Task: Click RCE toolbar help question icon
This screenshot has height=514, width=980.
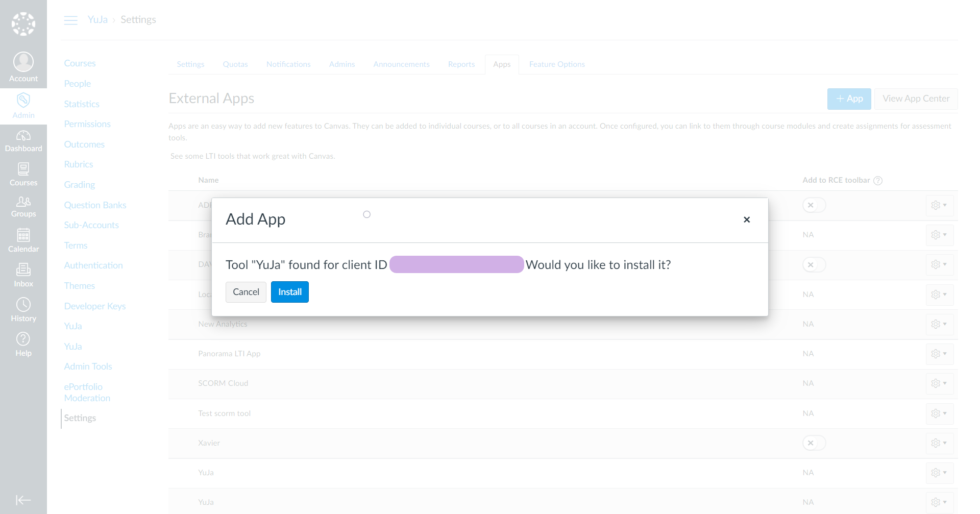Action: click(878, 181)
